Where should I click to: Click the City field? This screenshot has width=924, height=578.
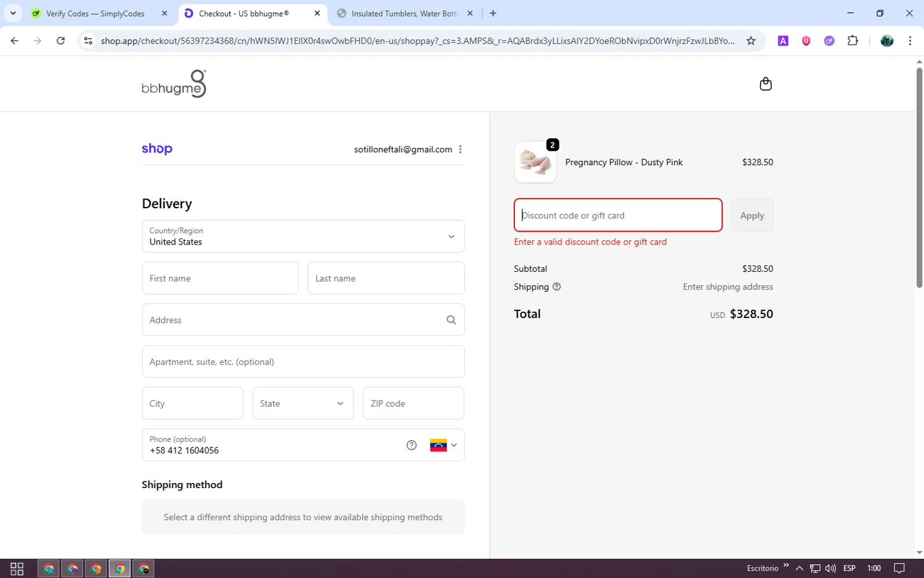192,404
